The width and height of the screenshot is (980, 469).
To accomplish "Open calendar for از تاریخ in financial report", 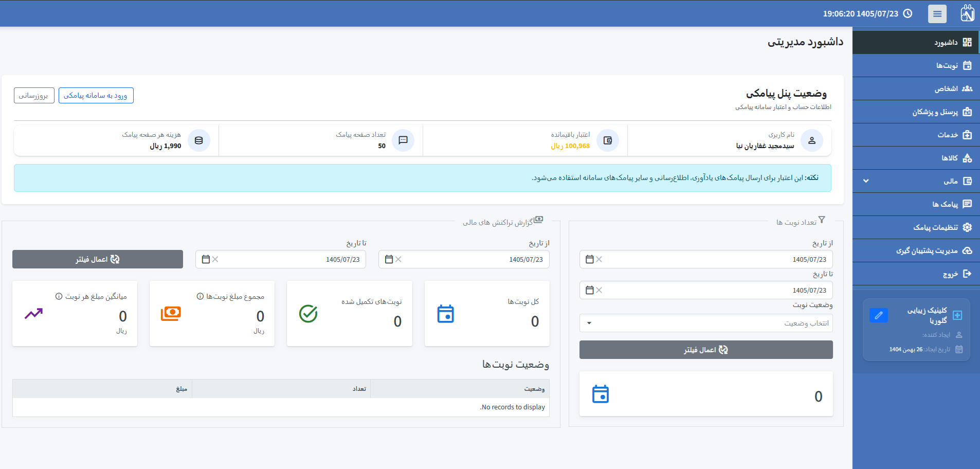I will point(389,259).
